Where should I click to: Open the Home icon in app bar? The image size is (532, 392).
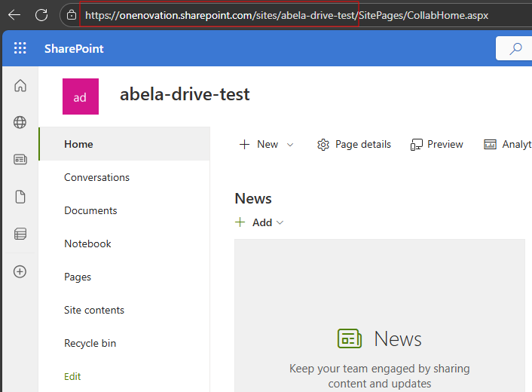[20, 85]
